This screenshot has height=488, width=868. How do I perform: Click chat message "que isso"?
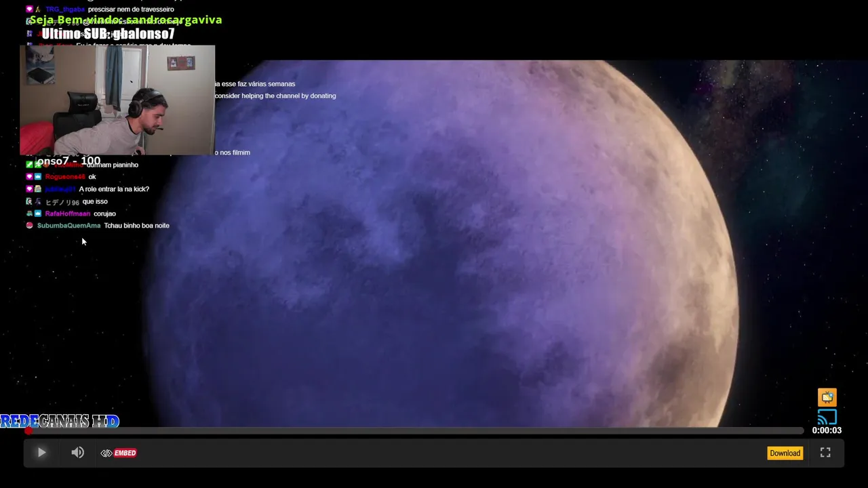pos(95,201)
